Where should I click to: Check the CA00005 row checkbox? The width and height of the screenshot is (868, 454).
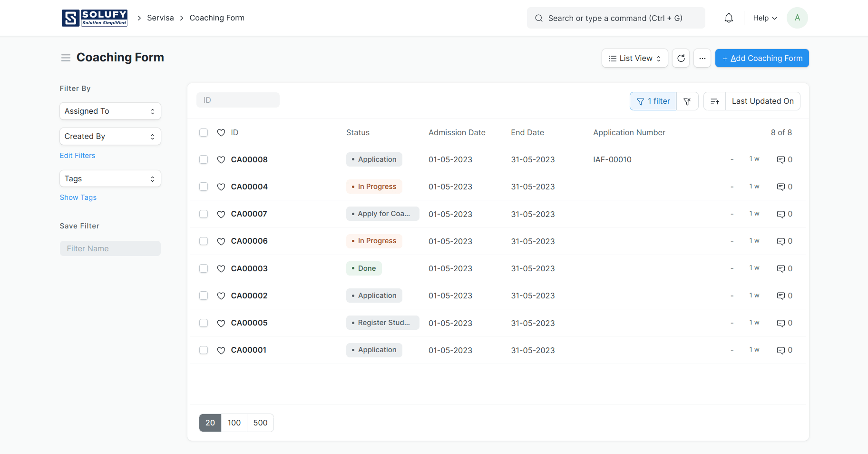[204, 323]
